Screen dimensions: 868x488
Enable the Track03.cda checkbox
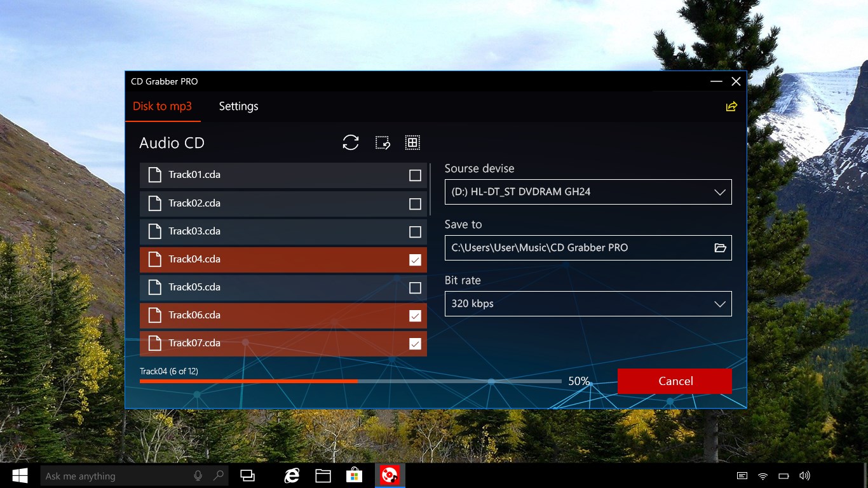point(415,232)
